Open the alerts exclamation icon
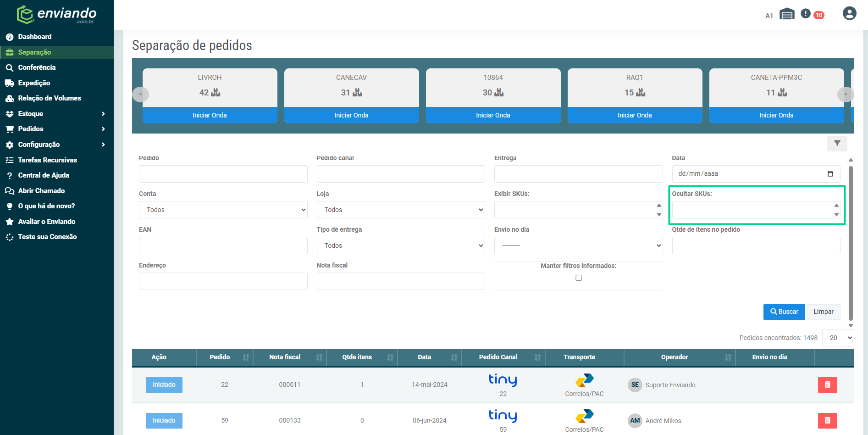 806,14
